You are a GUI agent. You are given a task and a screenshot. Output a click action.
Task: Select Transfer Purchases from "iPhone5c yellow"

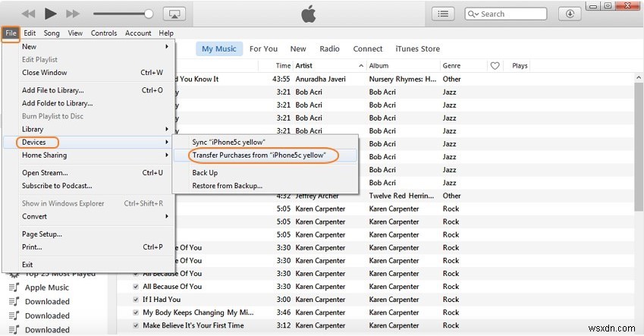265,155
